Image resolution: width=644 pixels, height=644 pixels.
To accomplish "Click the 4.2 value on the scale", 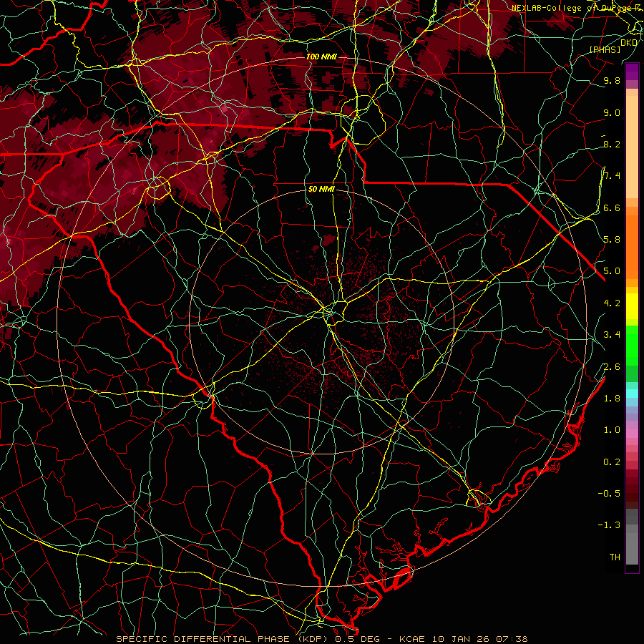I will coord(612,303).
